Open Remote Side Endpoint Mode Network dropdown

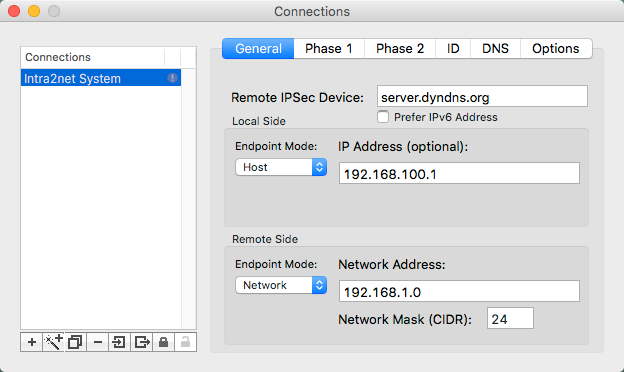click(281, 285)
